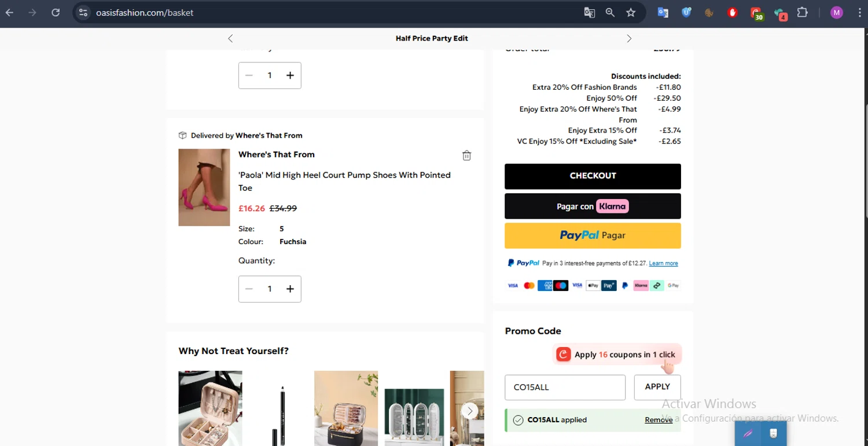The width and height of the screenshot is (868, 446).
Task: Go back with the browser back arrow
Action: coord(10,12)
